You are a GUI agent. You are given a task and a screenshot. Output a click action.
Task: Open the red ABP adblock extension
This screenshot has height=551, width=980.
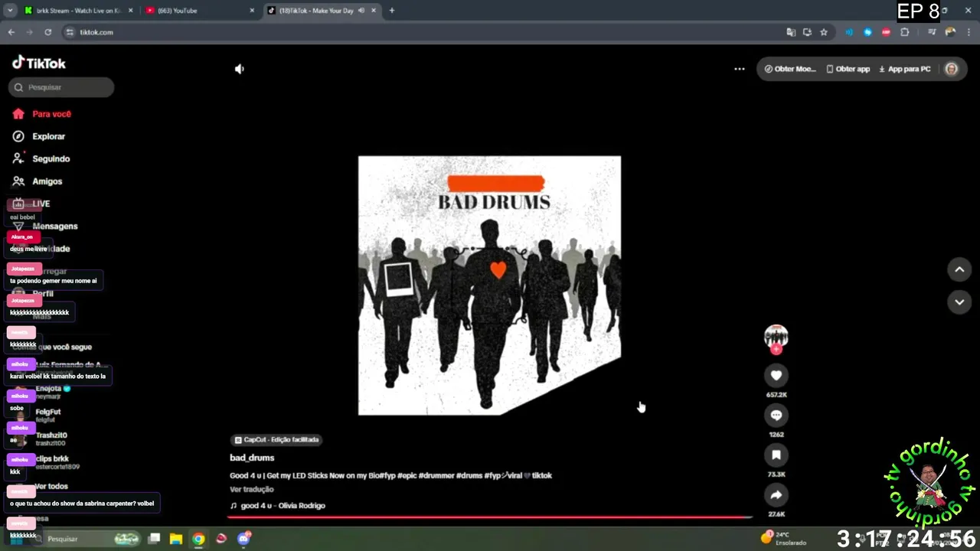pos(886,32)
